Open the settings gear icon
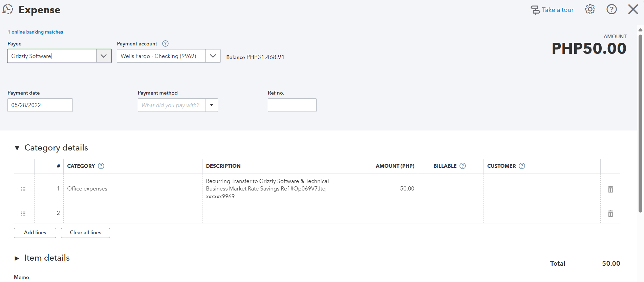Image resolution: width=644 pixels, height=282 pixels. pos(590,9)
